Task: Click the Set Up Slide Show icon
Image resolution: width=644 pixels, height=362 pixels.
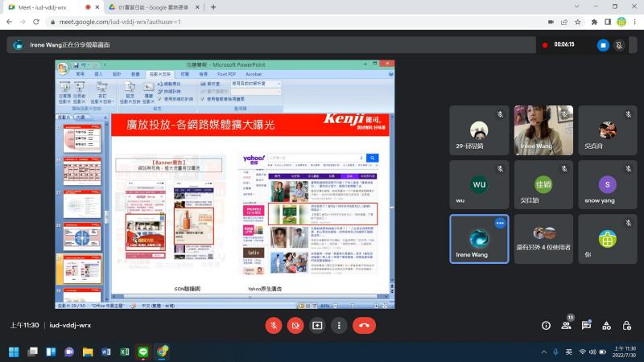Action: 130,93
